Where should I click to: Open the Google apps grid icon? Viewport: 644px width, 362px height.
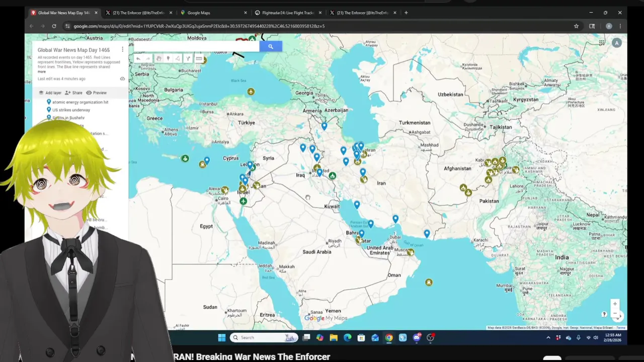pyautogui.click(x=602, y=43)
